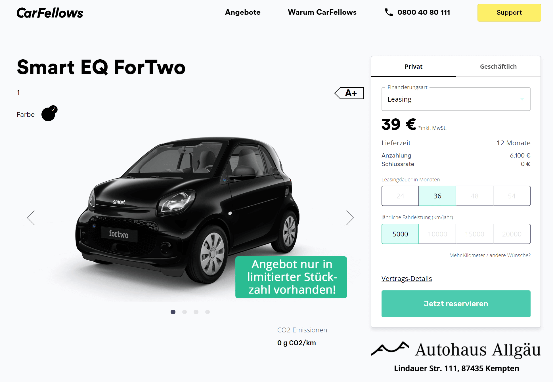Click the CarFellows logo
This screenshot has height=392, width=553.
50,13
